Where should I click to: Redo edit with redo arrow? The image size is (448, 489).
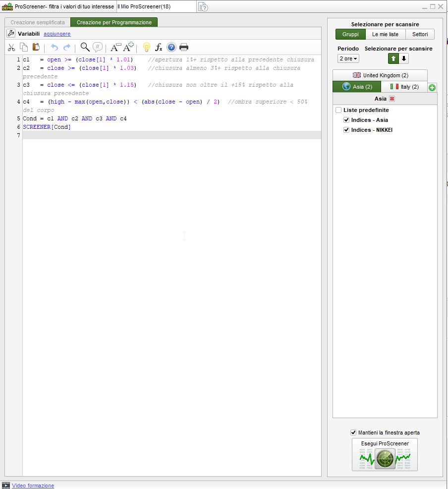pyautogui.click(x=67, y=48)
